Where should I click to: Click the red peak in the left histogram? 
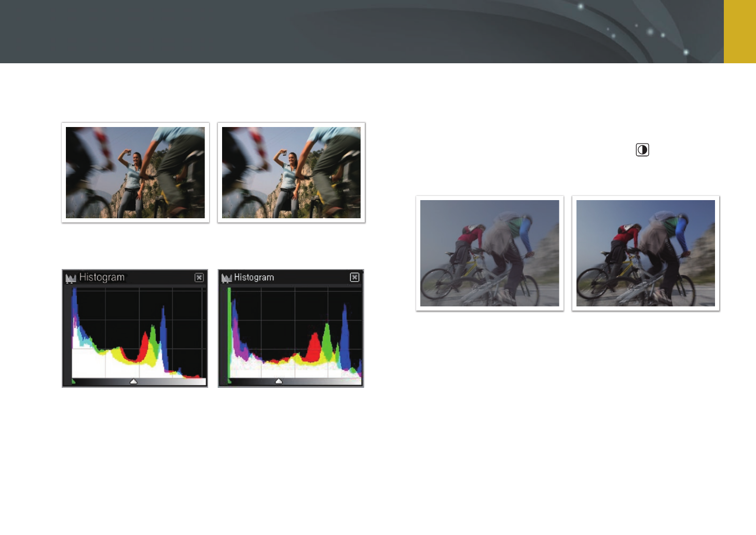click(145, 347)
